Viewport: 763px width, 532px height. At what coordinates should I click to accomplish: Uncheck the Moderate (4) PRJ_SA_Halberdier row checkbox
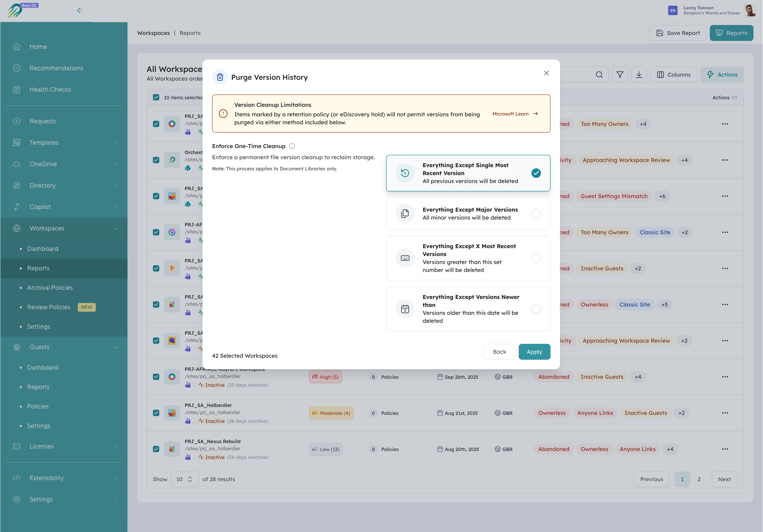156,413
